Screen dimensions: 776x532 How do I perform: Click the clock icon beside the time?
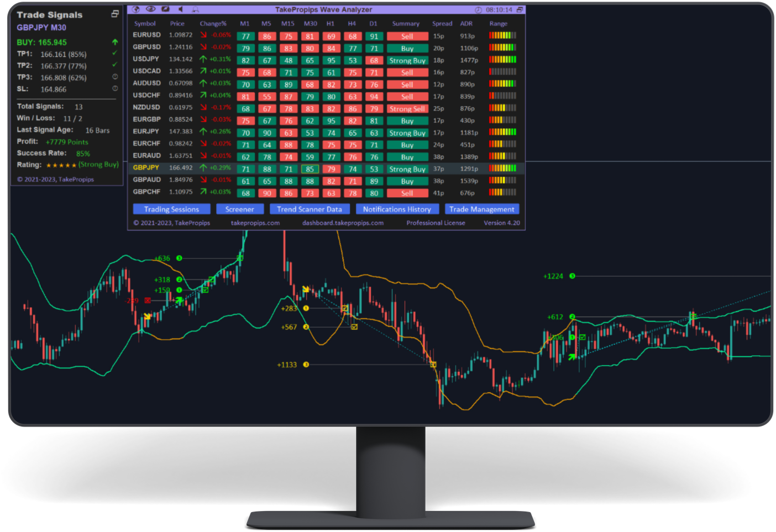pyautogui.click(x=479, y=10)
